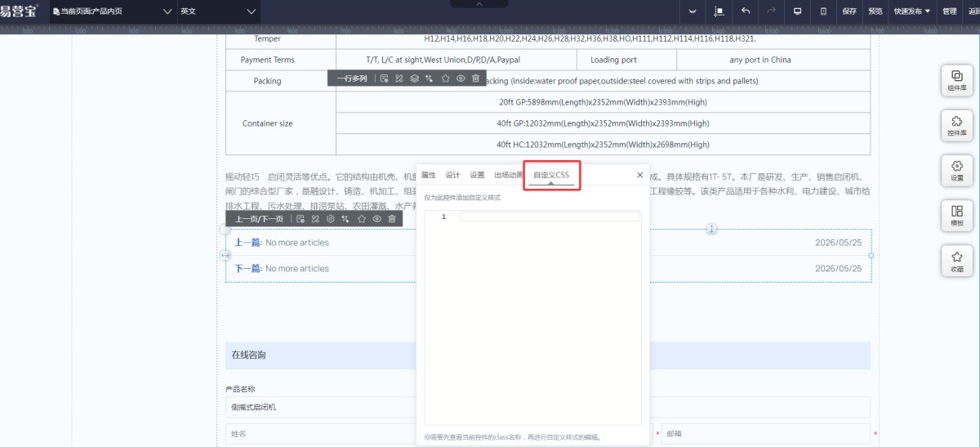
Task: Open the 英文 language dropdown
Action: pos(217,11)
